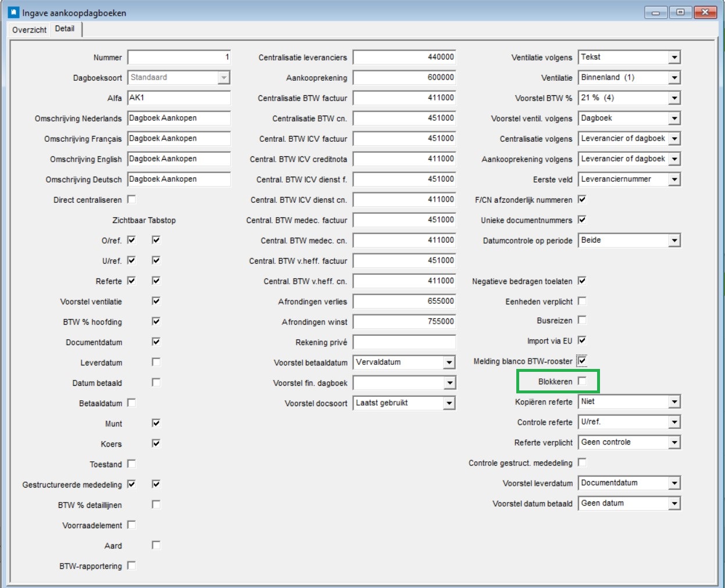This screenshot has width=725, height=588.
Task: Switch to the Overzicht tab
Action: tap(29, 30)
